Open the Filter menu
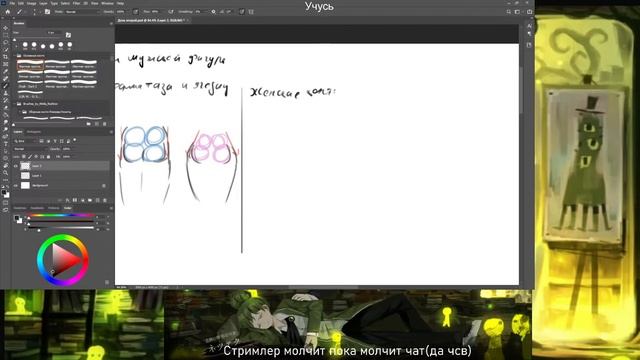Screen dimensions: 640x360 [76, 3]
